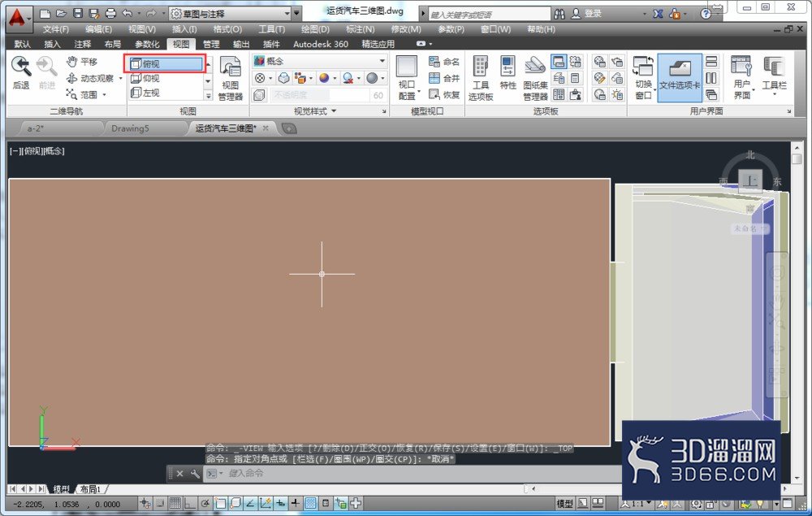The width and height of the screenshot is (812, 516).
Task: Click the 视口配置 viewport configuration icon
Action: click(x=407, y=78)
